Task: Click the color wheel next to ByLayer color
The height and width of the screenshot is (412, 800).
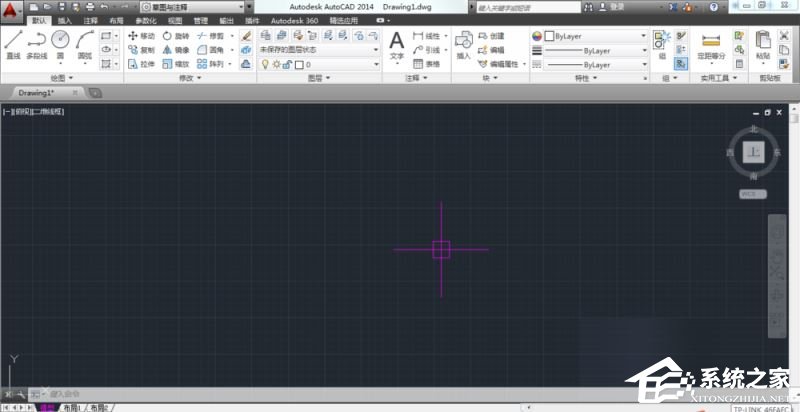Action: coord(536,36)
